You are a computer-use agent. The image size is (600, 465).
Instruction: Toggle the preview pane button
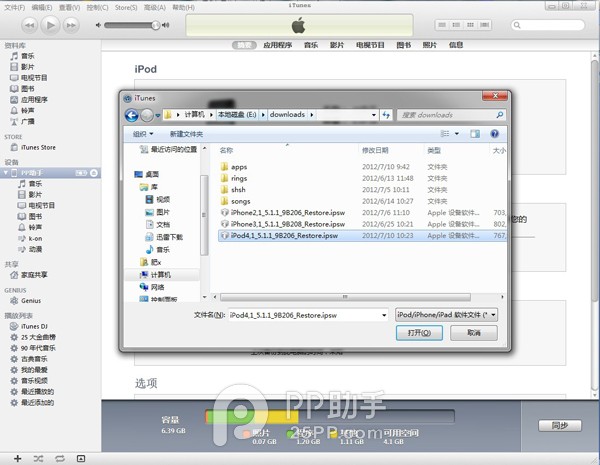pos(475,134)
